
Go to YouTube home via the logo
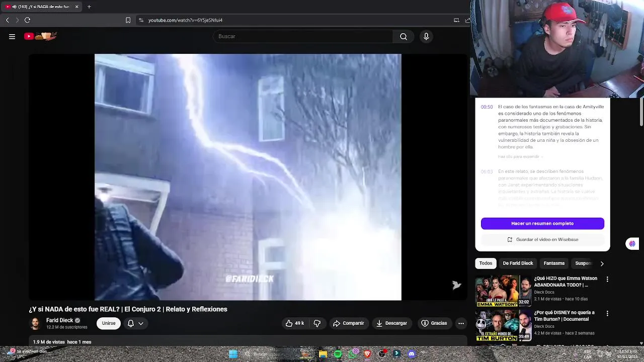[41, 36]
